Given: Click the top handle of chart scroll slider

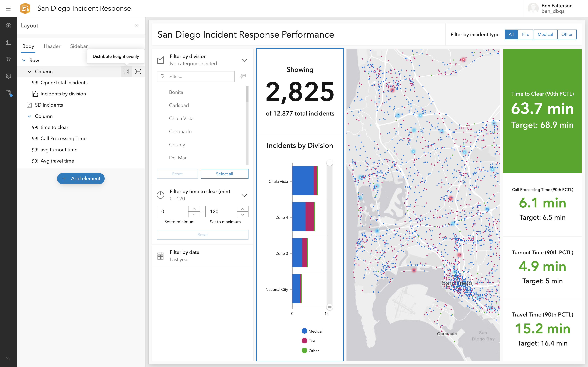Looking at the screenshot, I should click(x=330, y=163).
